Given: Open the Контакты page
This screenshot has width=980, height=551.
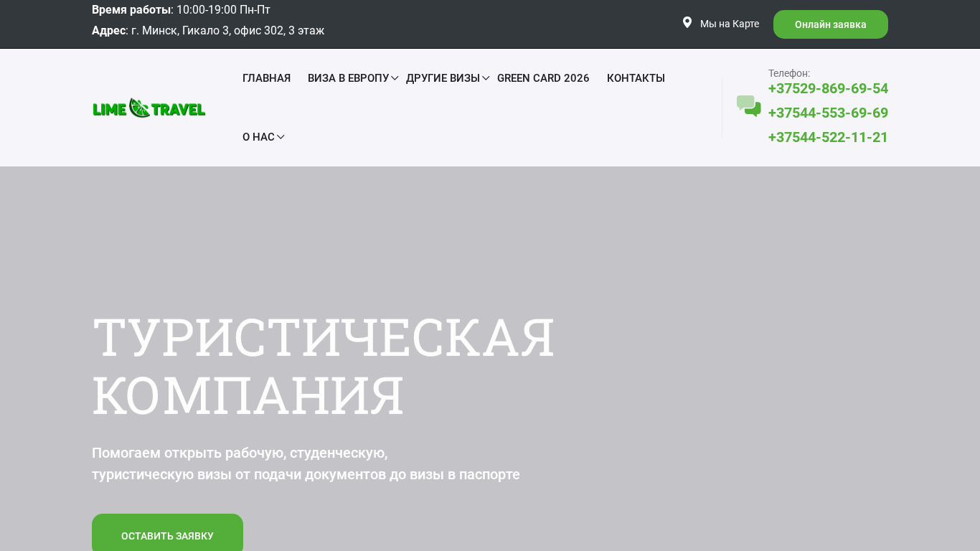Looking at the screenshot, I should point(636,78).
